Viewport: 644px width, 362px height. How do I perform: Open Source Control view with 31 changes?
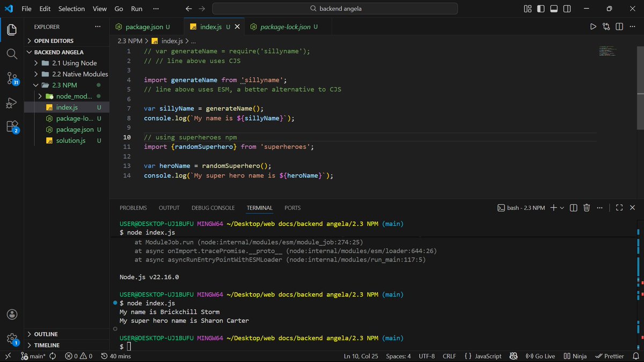(12, 78)
